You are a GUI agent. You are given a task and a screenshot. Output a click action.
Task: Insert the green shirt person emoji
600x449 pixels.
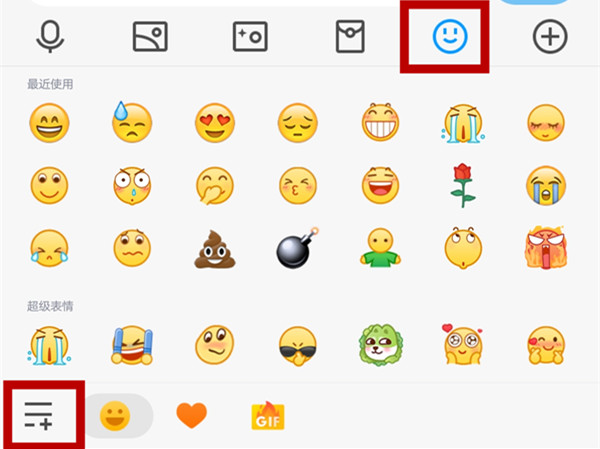coord(380,248)
